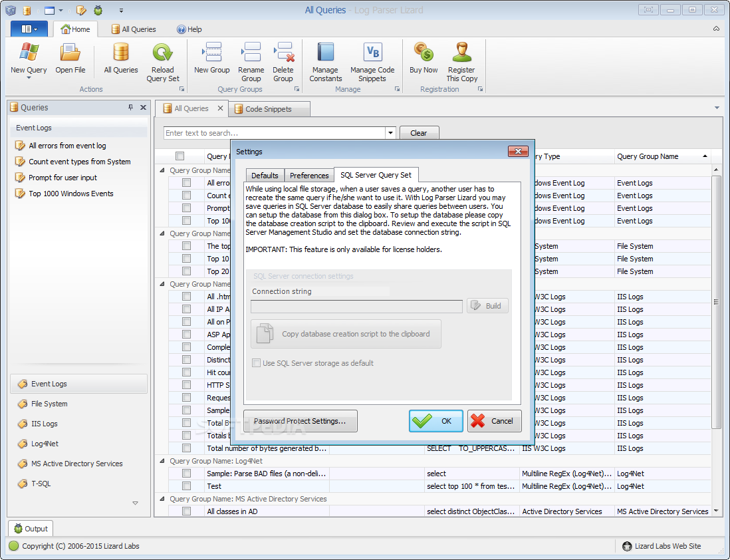730x560 pixels.
Task: Click Rename Group icon
Action: tap(251, 52)
